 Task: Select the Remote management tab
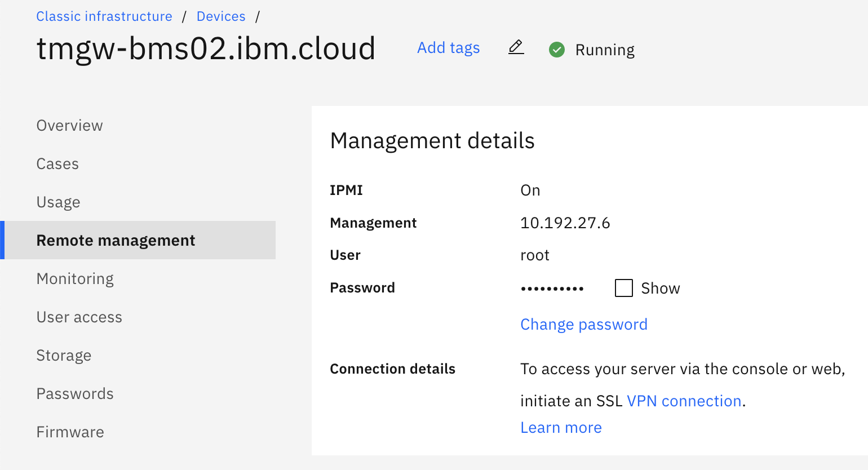pyautogui.click(x=116, y=241)
